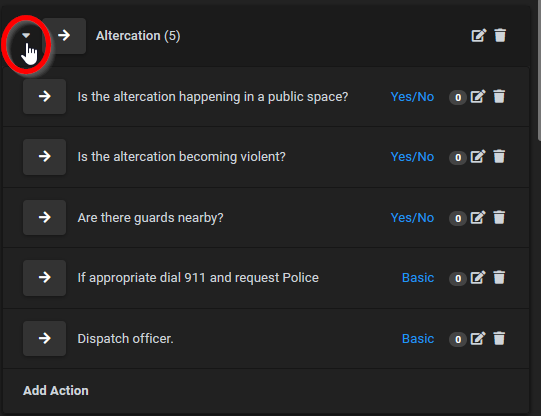Click Basic type link for Dispatch officer
Image resolution: width=541 pixels, height=416 pixels.
point(418,339)
